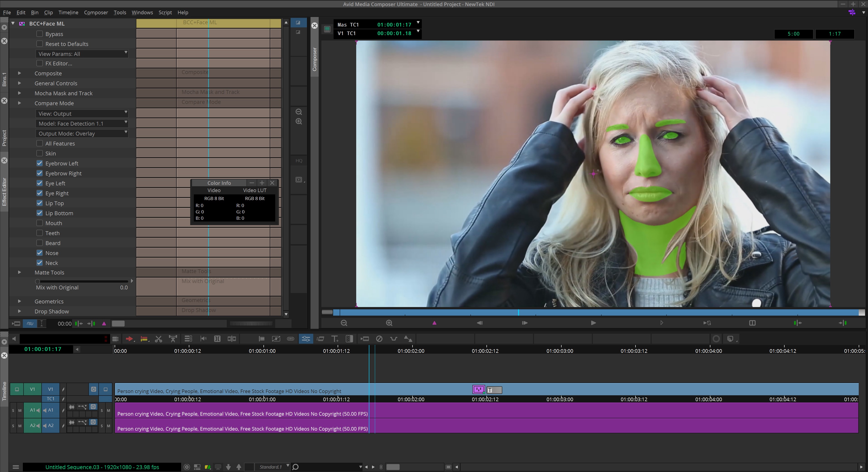
Task: Enable the Skin feature checkbox
Action: click(x=39, y=153)
